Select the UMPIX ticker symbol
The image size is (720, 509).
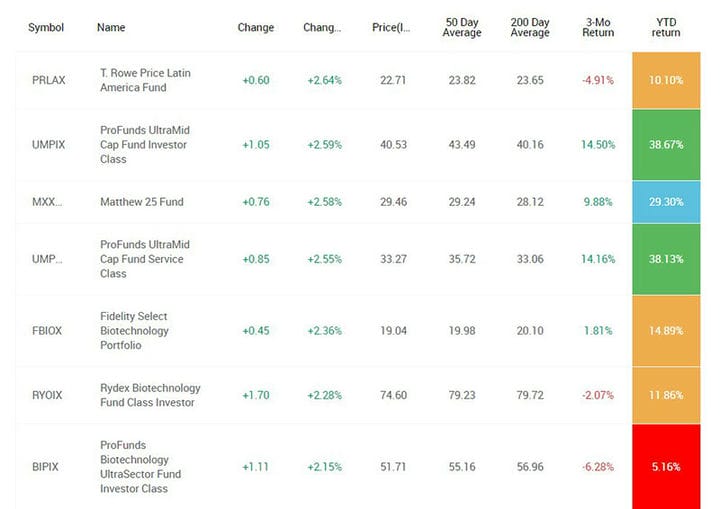coord(49,145)
